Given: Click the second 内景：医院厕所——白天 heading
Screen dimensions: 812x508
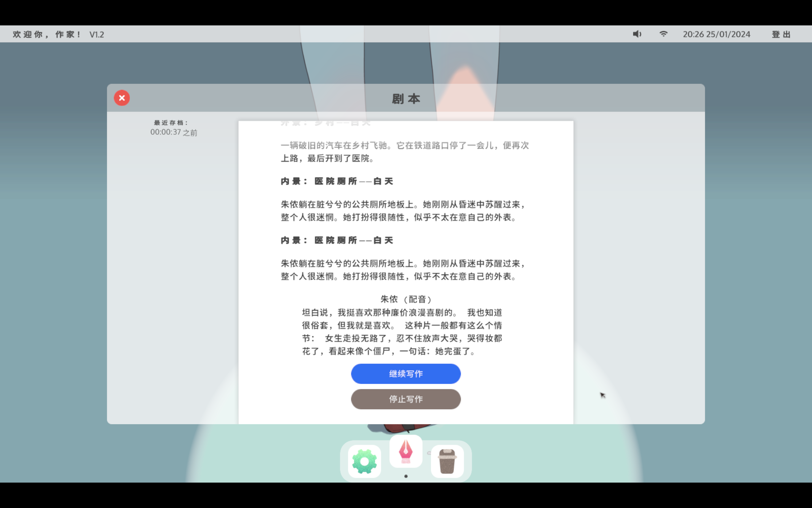Looking at the screenshot, I should [x=337, y=240].
